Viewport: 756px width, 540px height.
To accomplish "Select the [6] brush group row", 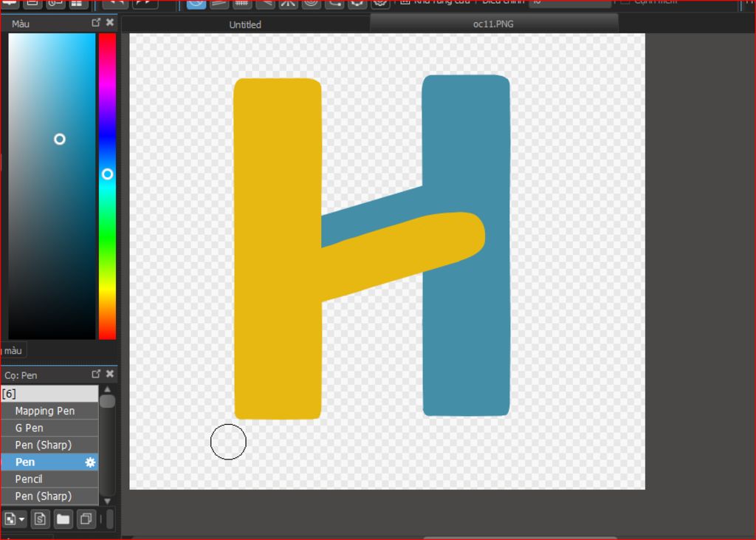I will [49, 394].
